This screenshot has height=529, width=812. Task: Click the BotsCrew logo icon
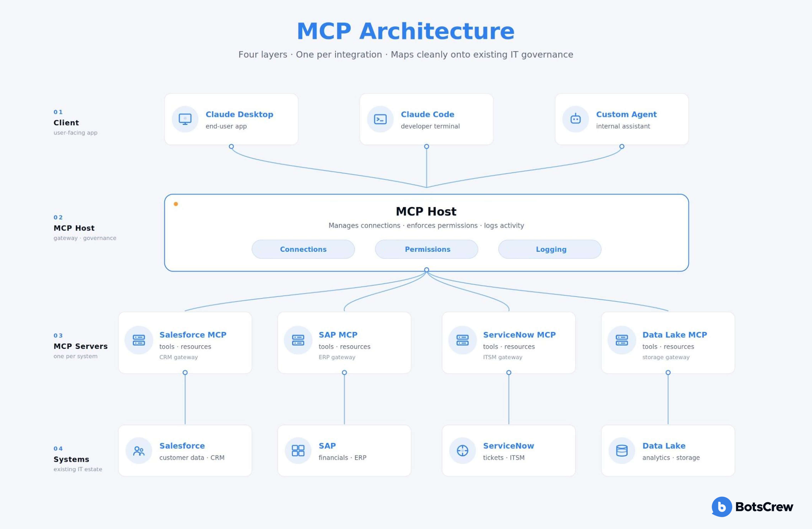coord(722,507)
